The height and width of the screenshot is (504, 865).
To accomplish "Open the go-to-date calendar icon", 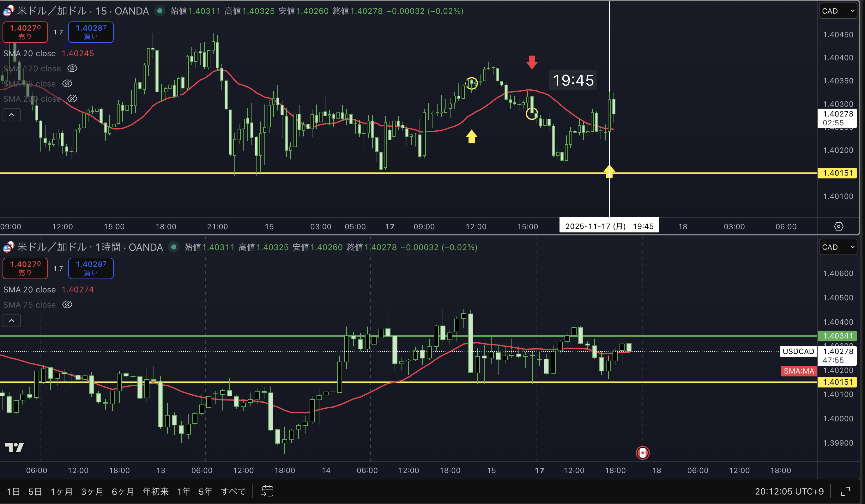I will point(267,491).
